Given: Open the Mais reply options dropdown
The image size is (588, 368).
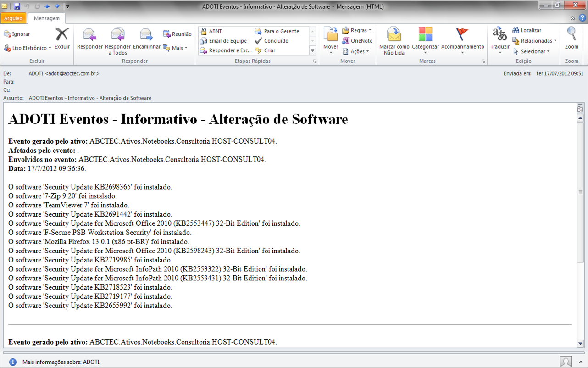Looking at the screenshot, I should (x=176, y=48).
